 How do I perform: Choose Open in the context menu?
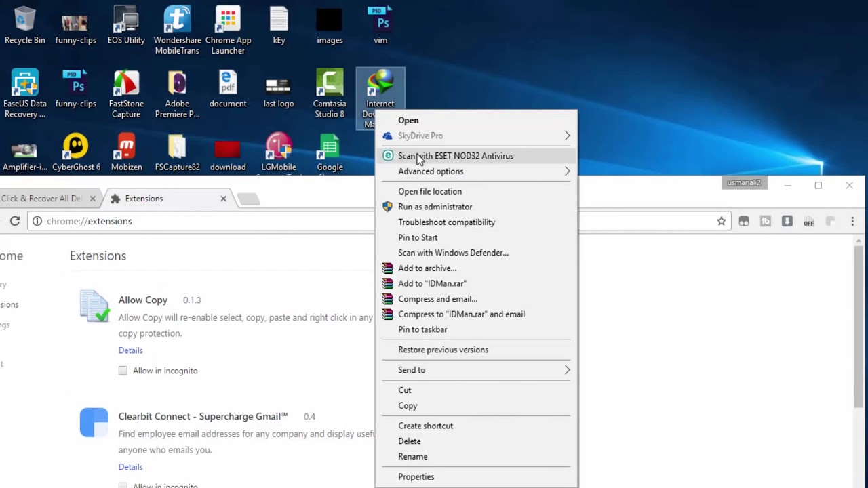[x=476, y=120]
